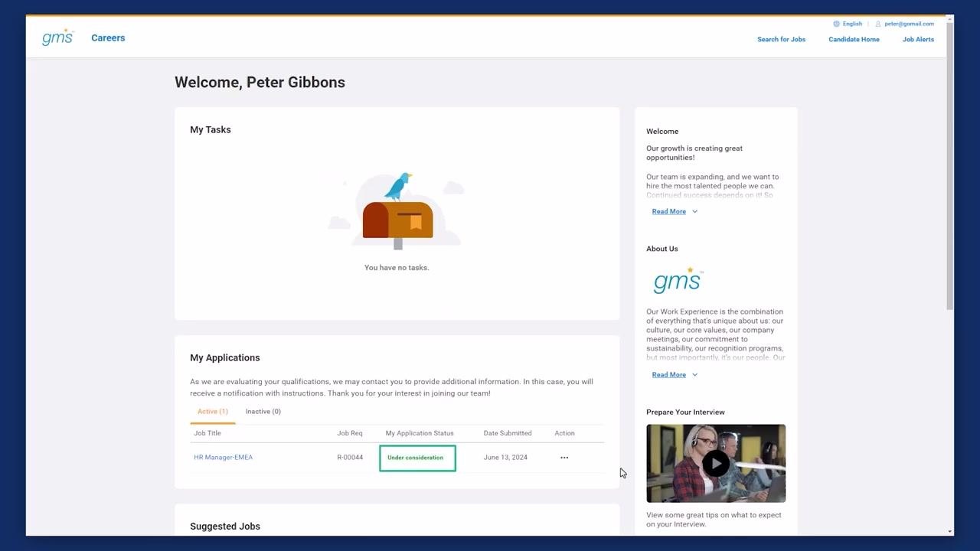Viewport: 980px width, 551px height.
Task: Click the page vertical scrollbar
Action: coord(950,165)
